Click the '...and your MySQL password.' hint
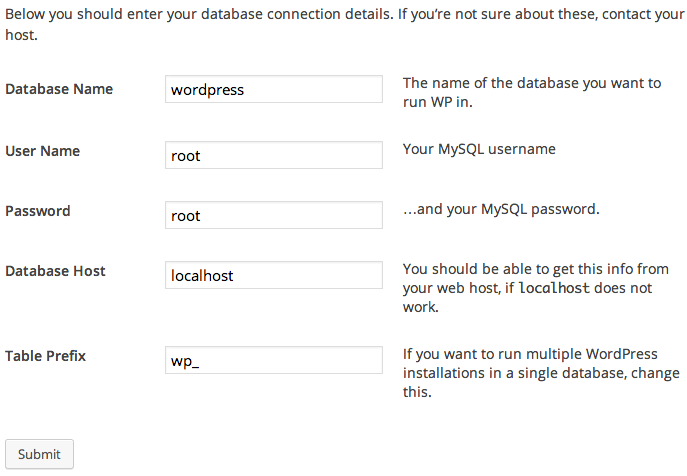 [500, 209]
